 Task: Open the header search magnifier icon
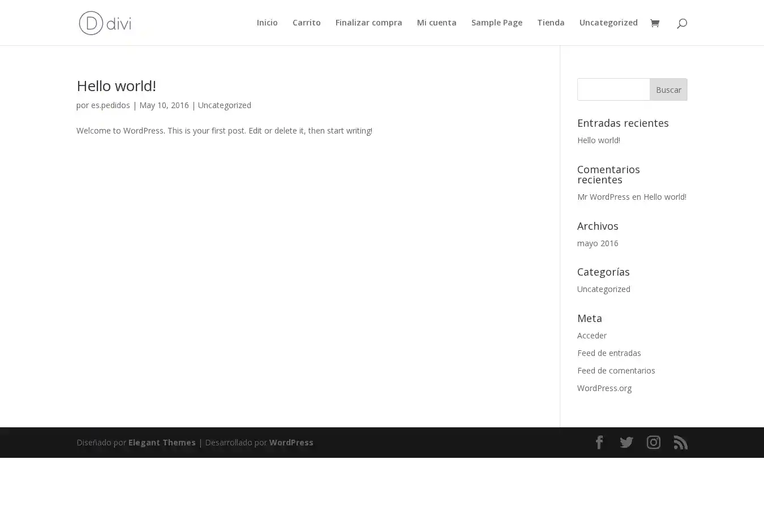click(681, 23)
